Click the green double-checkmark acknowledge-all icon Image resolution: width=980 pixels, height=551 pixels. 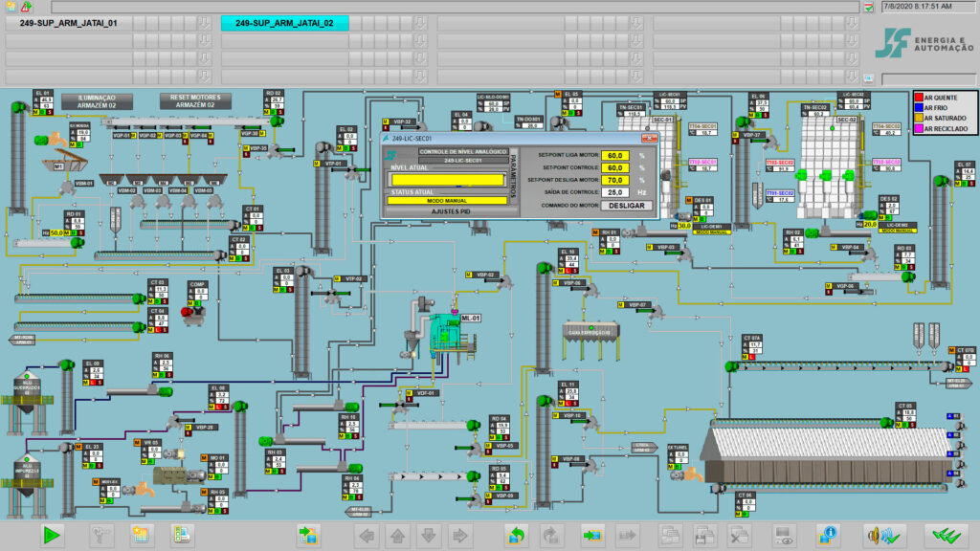click(x=946, y=536)
